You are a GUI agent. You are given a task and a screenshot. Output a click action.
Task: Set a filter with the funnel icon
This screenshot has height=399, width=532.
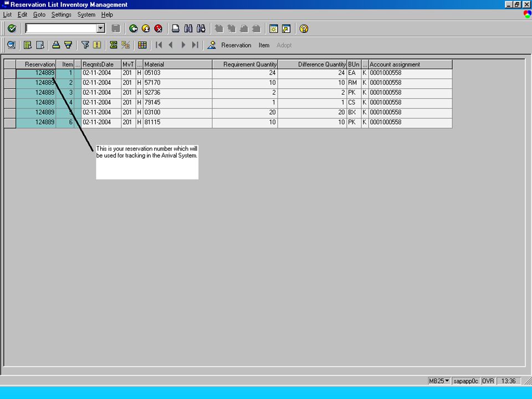coord(85,45)
